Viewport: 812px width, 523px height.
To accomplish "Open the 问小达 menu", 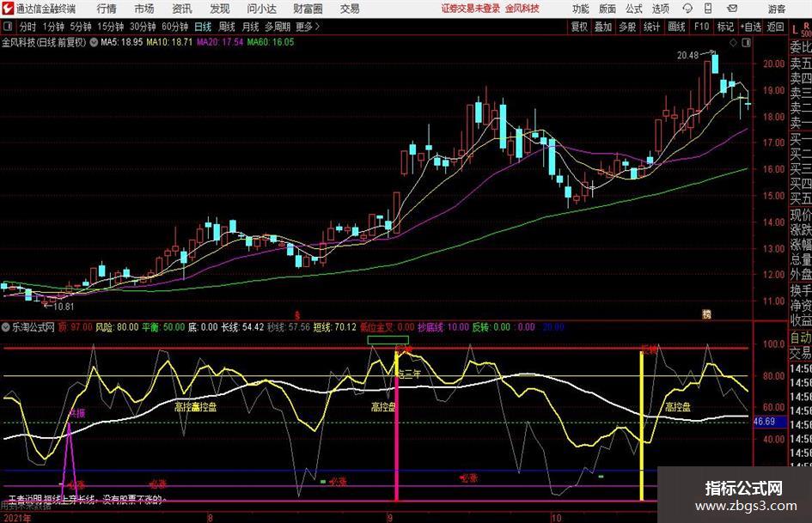I will click(261, 9).
